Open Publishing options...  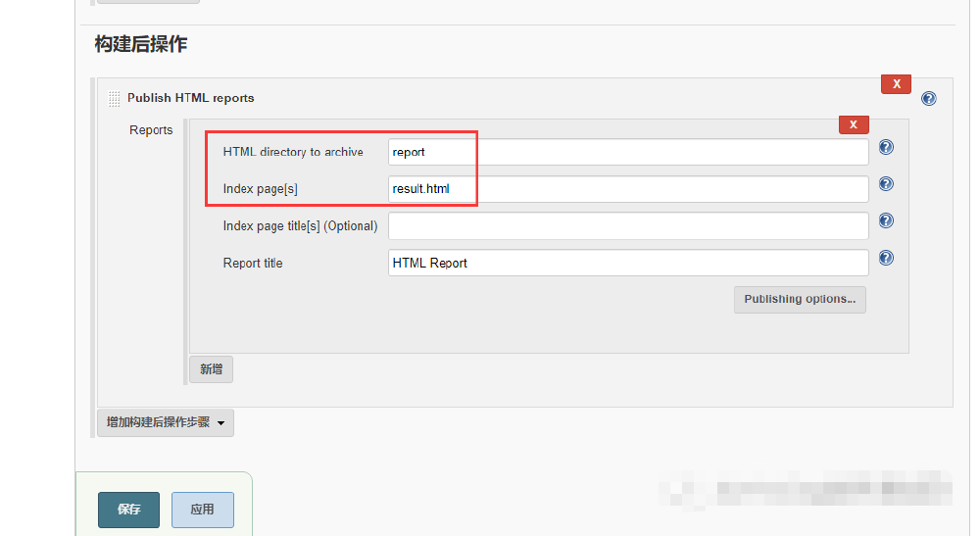click(x=800, y=299)
